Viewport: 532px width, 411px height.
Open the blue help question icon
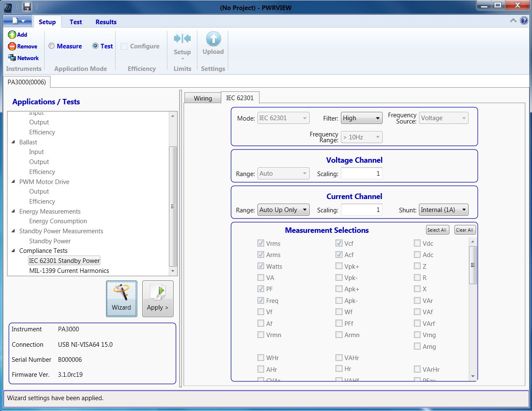point(524,20)
